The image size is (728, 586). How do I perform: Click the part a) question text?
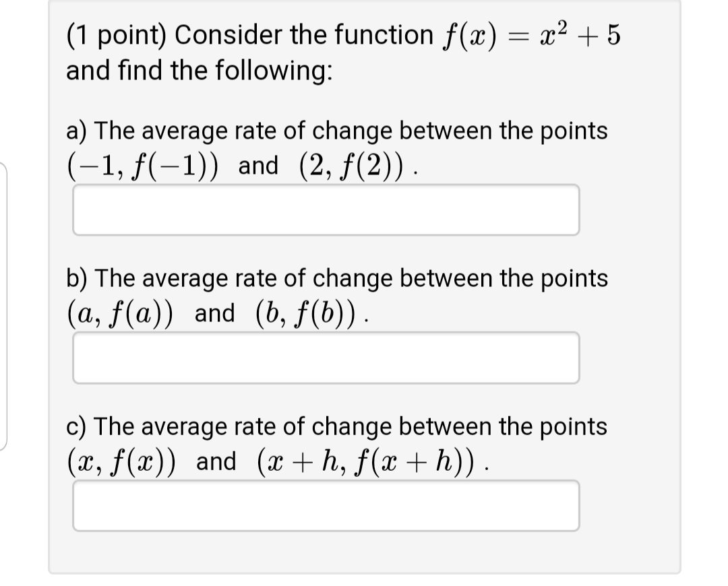tap(337, 131)
